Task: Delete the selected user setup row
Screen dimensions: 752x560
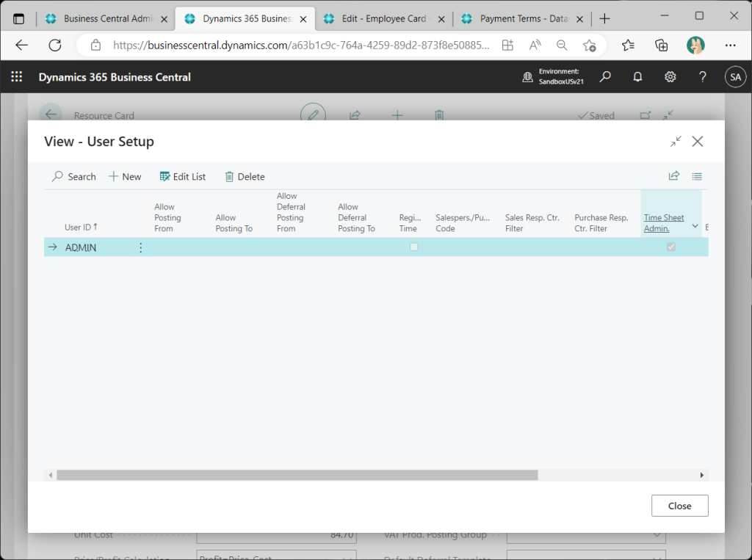Action: (x=245, y=176)
